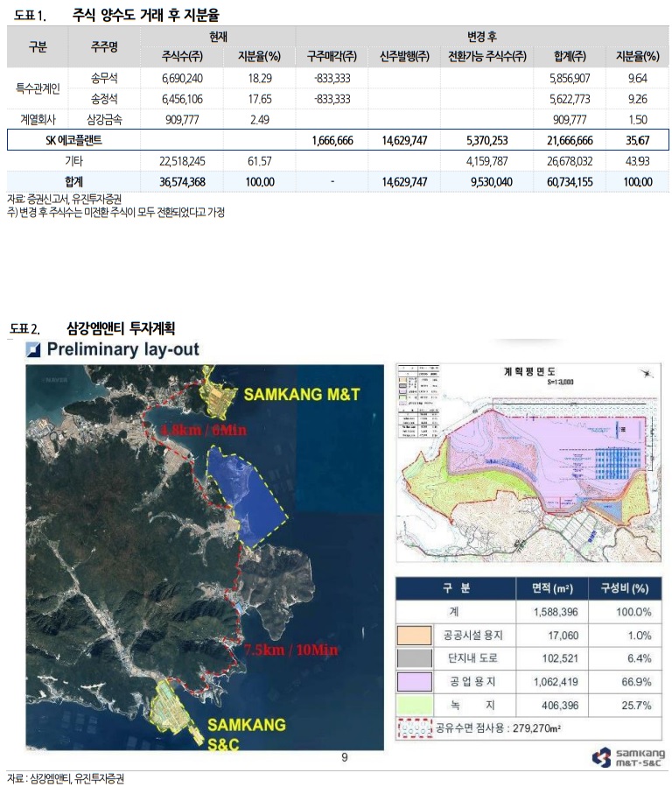Click the 현재 header cell
The width and height of the screenshot is (672, 787).
218,37
